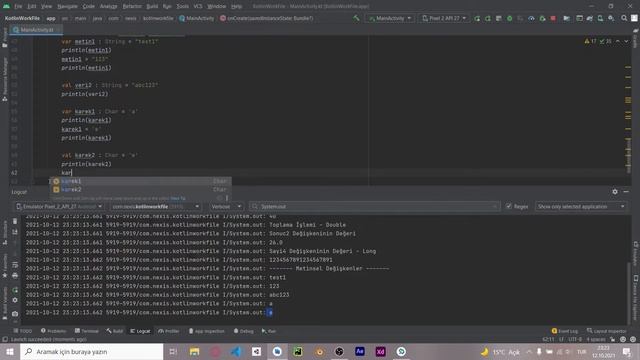Toggle the Regex checkbox in Logcat
640x360 pixels.
509,207
